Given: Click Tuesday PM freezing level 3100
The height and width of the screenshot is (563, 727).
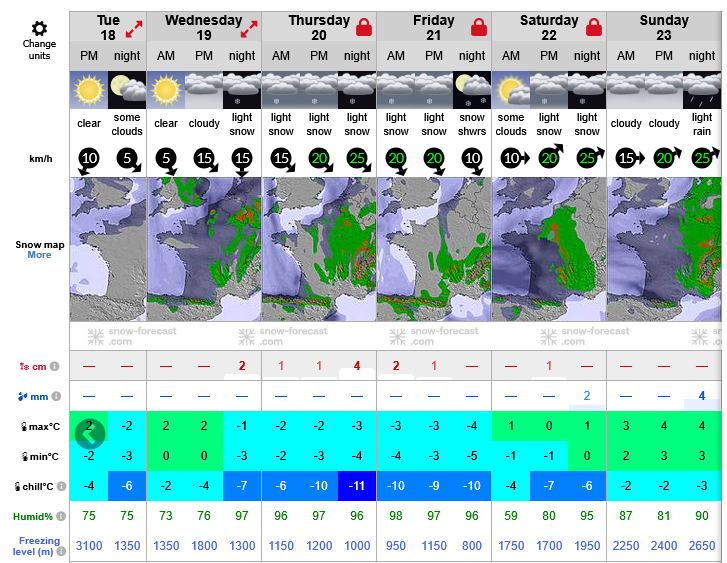Looking at the screenshot, I should (89, 546).
